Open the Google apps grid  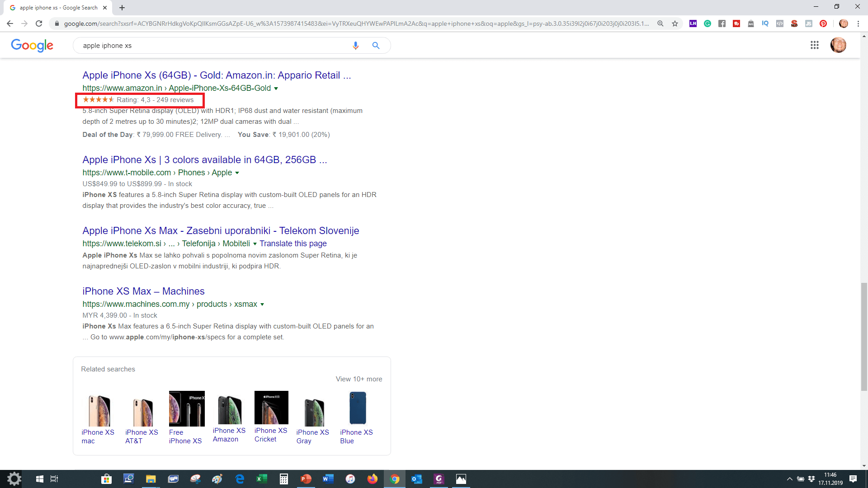click(814, 45)
